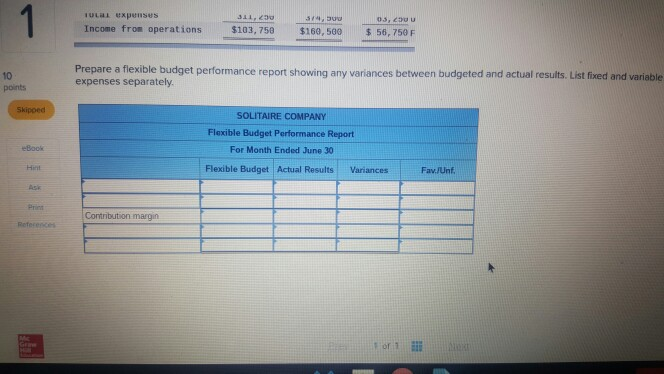The width and height of the screenshot is (664, 374).
Task: Select Actual Results cell in first row
Action: (305, 188)
